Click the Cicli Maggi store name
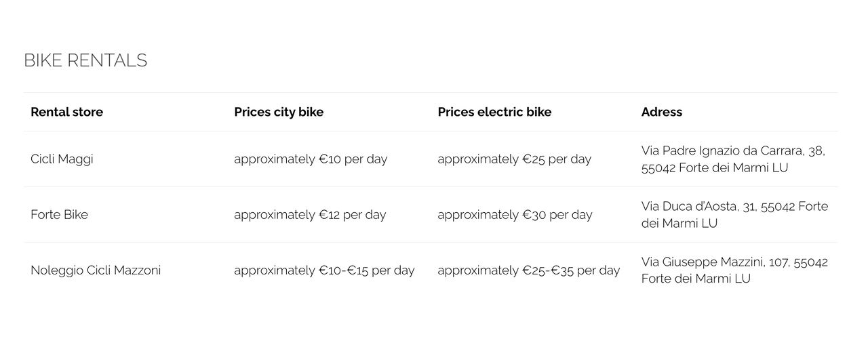Screen dimensions: 868x345 (62, 159)
